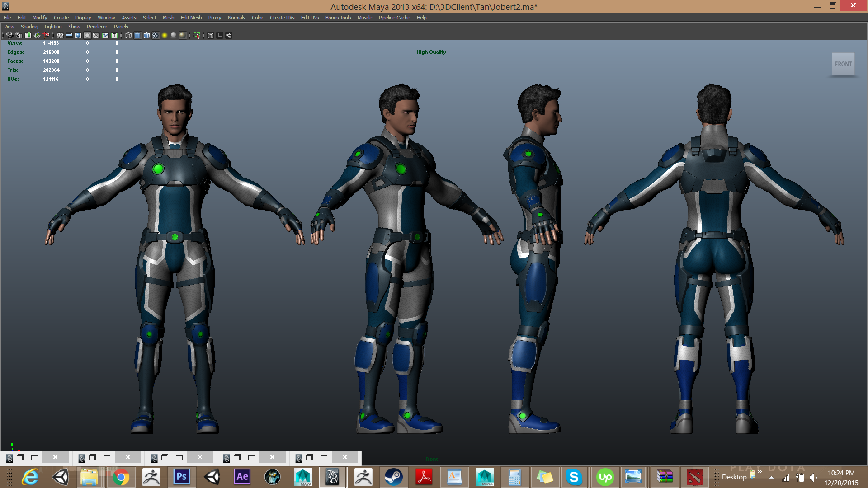This screenshot has height=488, width=868.
Task: Toggle the resolution gate button
Action: (78, 35)
